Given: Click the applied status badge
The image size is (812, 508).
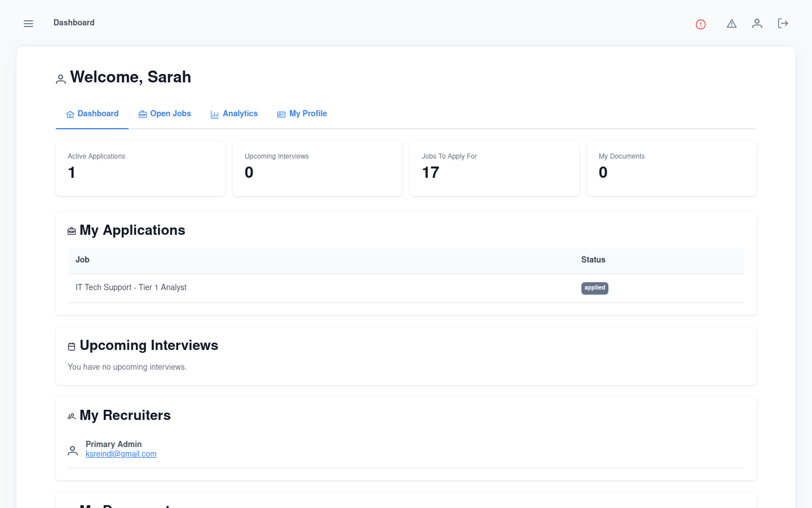Looking at the screenshot, I should point(595,288).
